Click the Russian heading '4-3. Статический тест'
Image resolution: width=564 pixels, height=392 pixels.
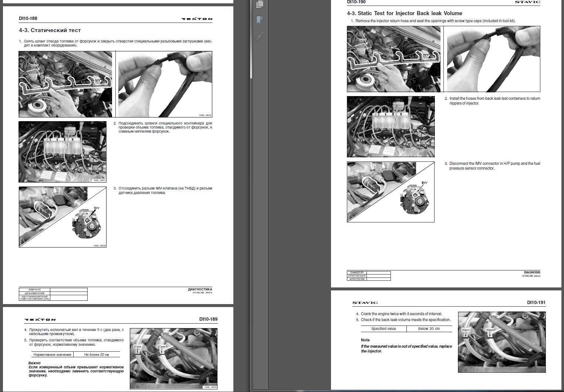click(x=50, y=30)
